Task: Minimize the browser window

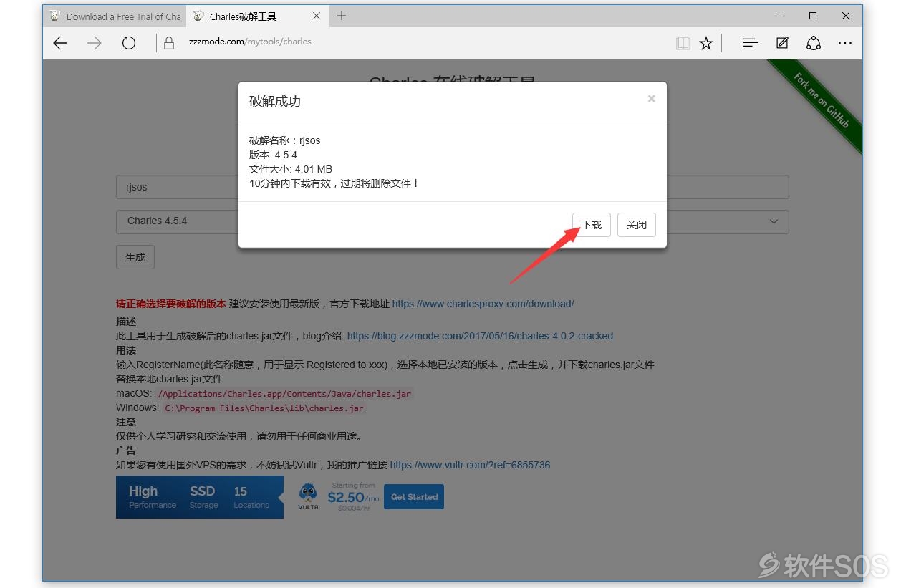Action: (x=779, y=16)
